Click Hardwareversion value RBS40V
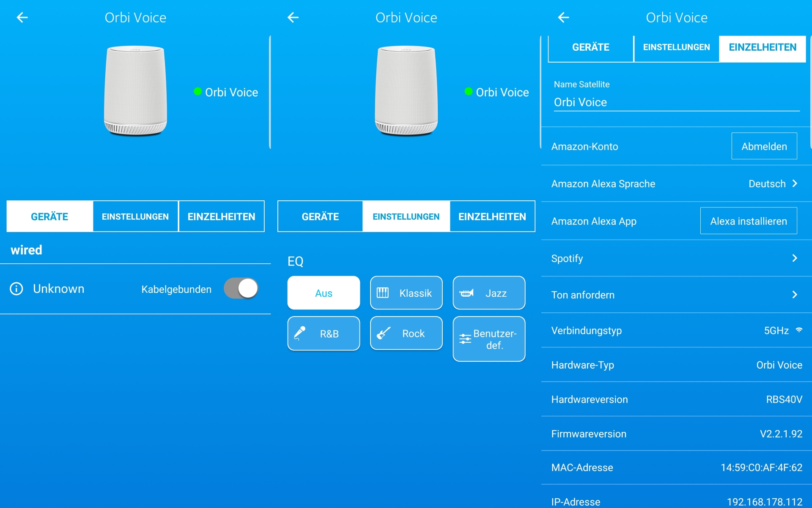The image size is (812, 508). coord(784,399)
